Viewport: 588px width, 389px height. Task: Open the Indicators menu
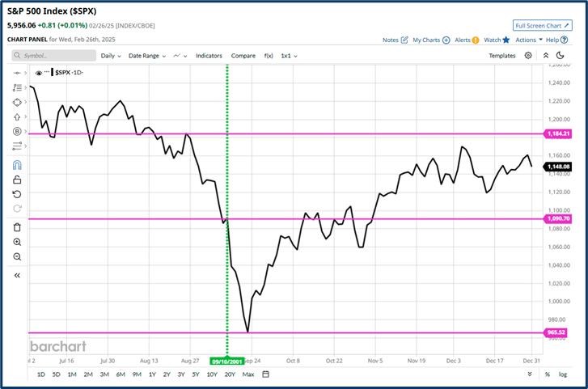[x=209, y=56]
